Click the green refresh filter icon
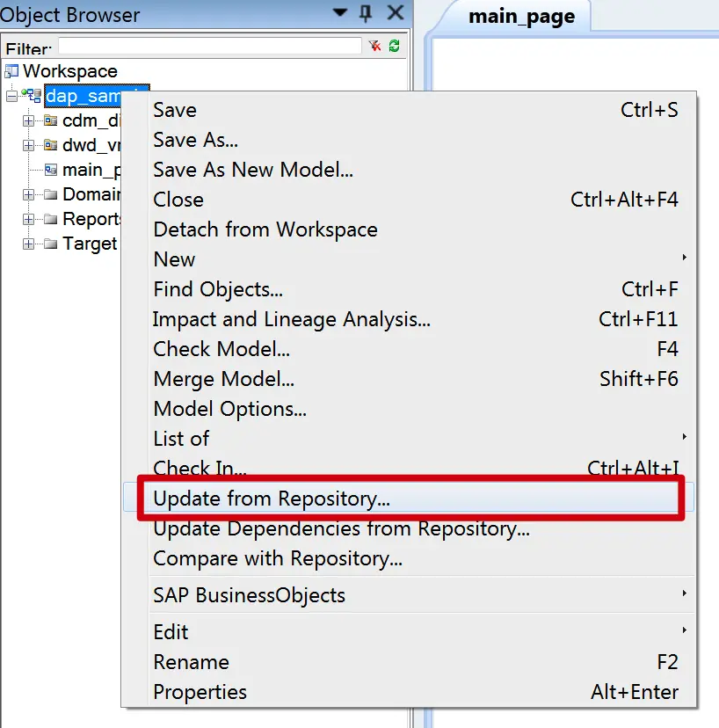 pos(394,46)
